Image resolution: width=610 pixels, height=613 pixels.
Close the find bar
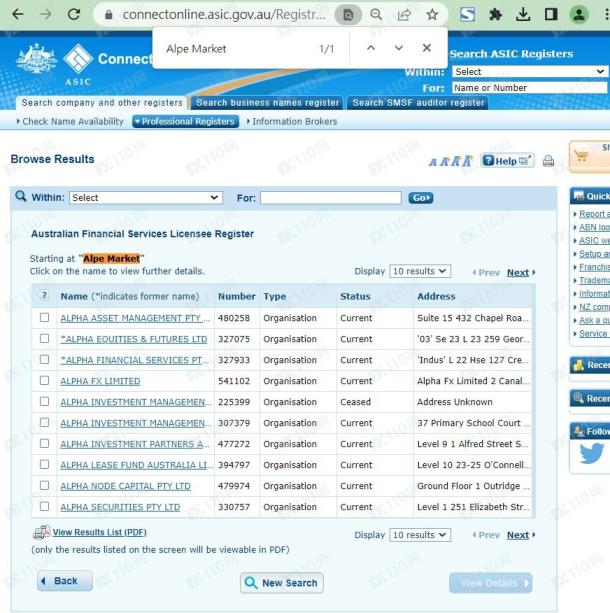click(427, 48)
